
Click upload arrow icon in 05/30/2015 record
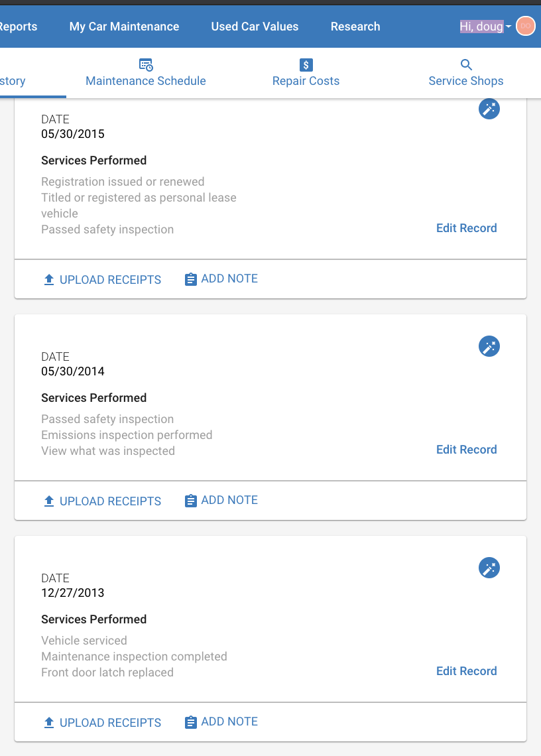(48, 280)
